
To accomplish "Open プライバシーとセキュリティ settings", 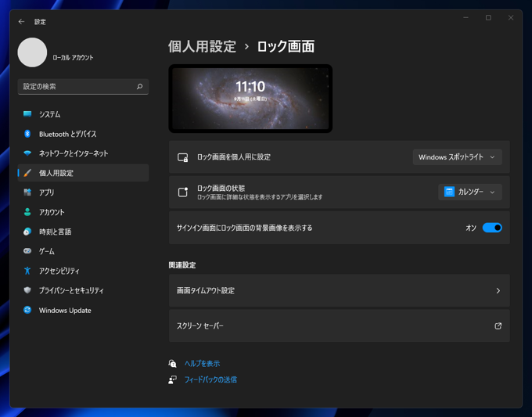I will [83, 290].
